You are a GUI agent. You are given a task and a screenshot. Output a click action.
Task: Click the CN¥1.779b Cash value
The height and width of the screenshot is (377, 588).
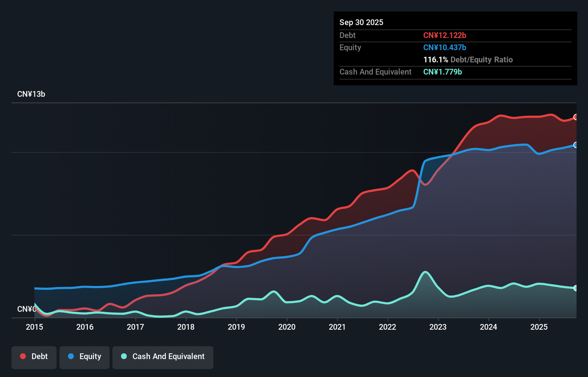tap(443, 72)
